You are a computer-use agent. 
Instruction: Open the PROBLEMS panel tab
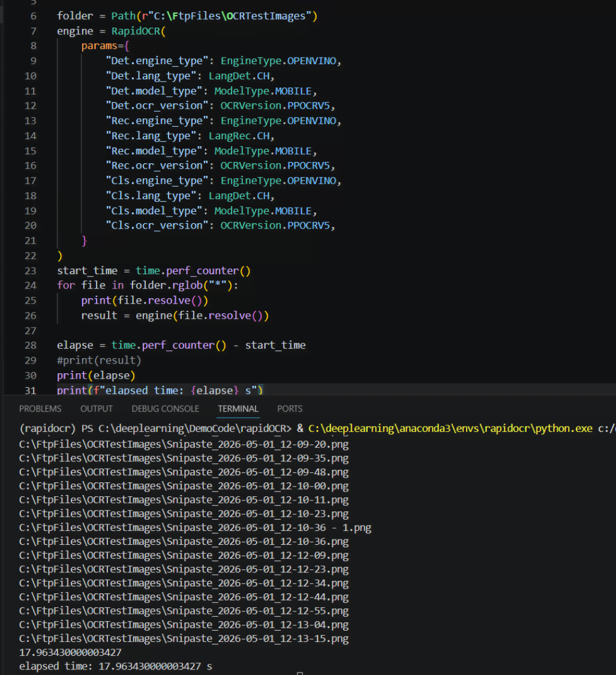40,409
